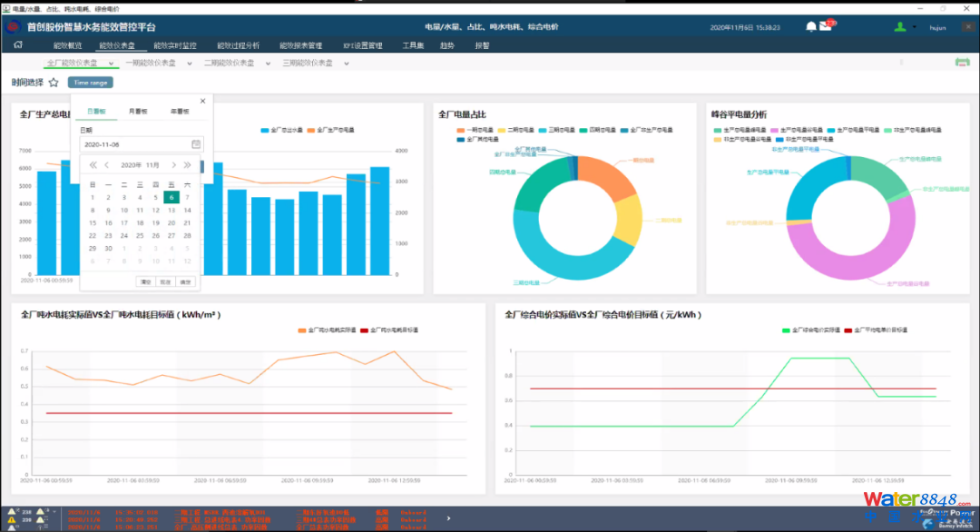Open the mail envelope messages icon

coord(825,27)
